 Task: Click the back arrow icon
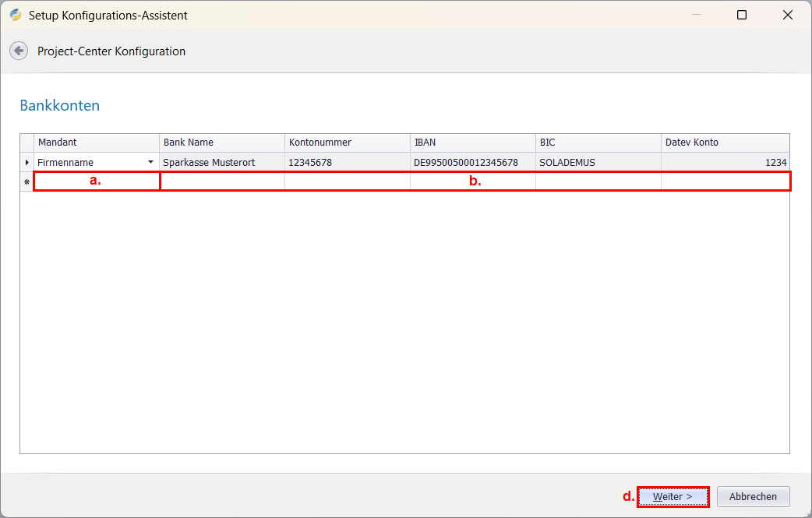click(18, 51)
